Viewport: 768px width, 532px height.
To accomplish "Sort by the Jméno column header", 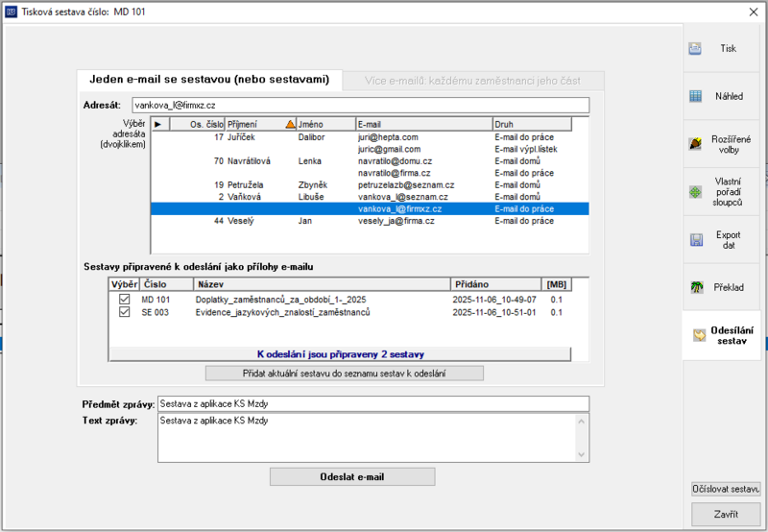I will 325,125.
